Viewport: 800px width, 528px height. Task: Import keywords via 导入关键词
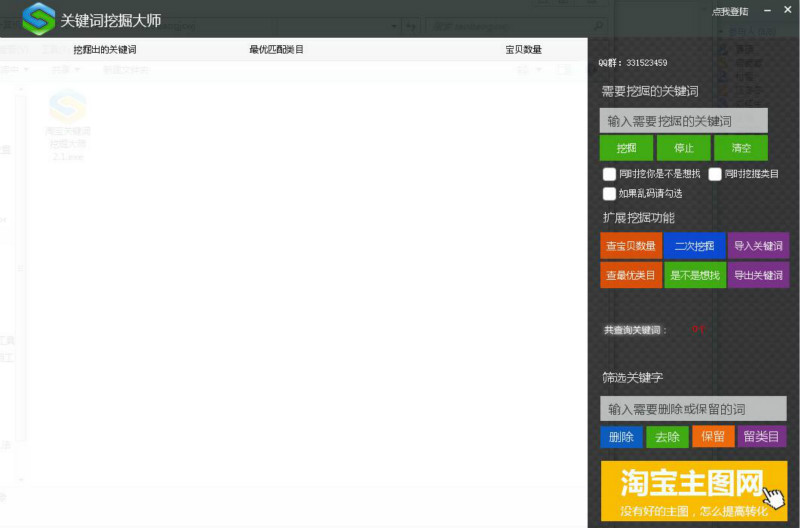click(758, 246)
